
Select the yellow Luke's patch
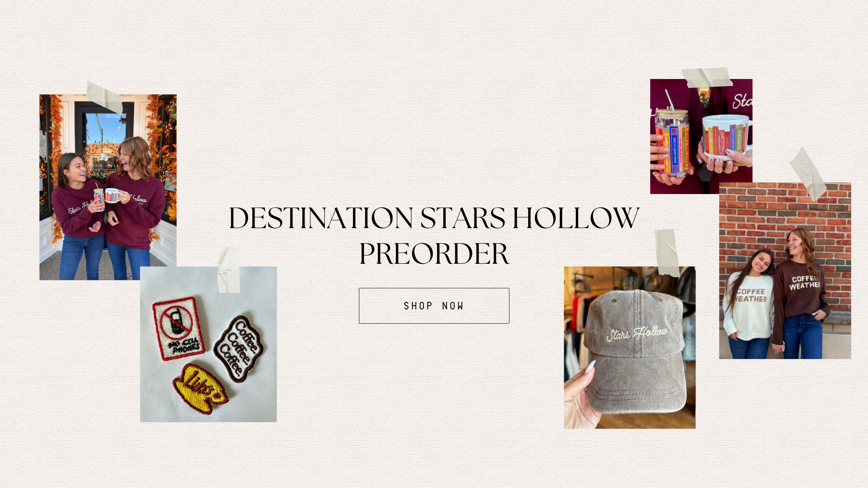click(200, 388)
